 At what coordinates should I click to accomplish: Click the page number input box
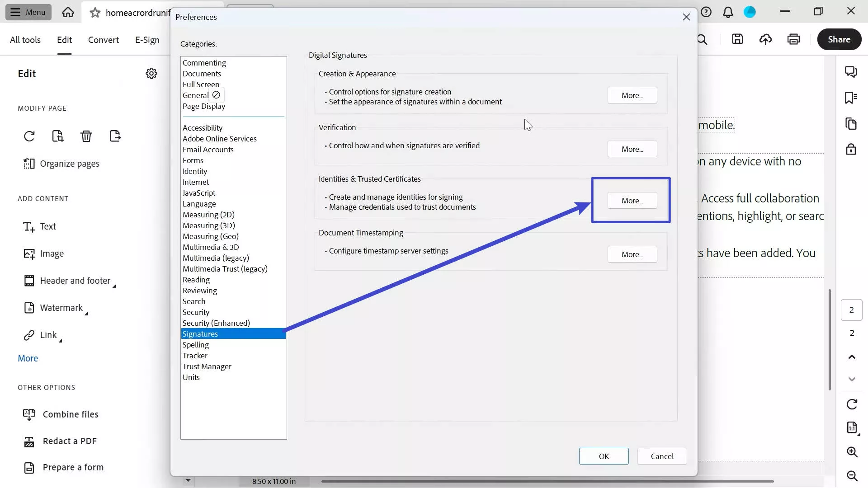pyautogui.click(x=851, y=310)
